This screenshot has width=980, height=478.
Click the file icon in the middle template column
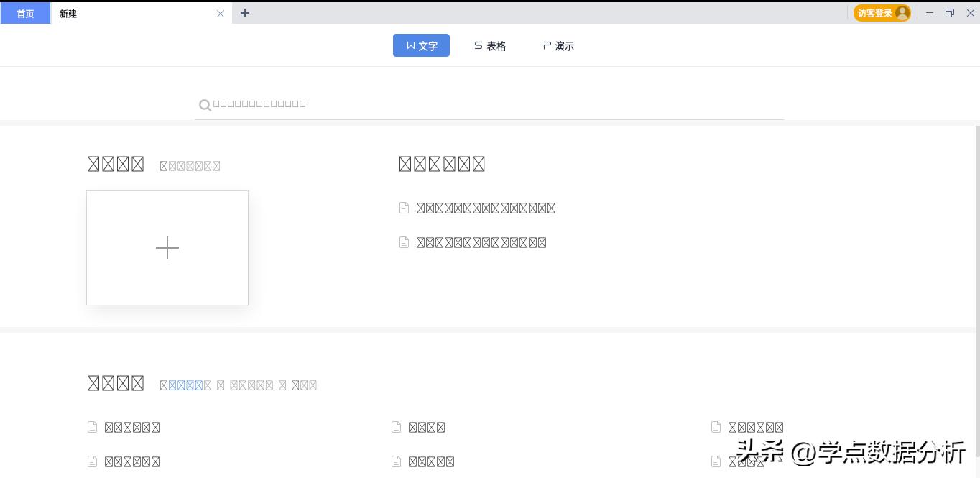click(396, 426)
